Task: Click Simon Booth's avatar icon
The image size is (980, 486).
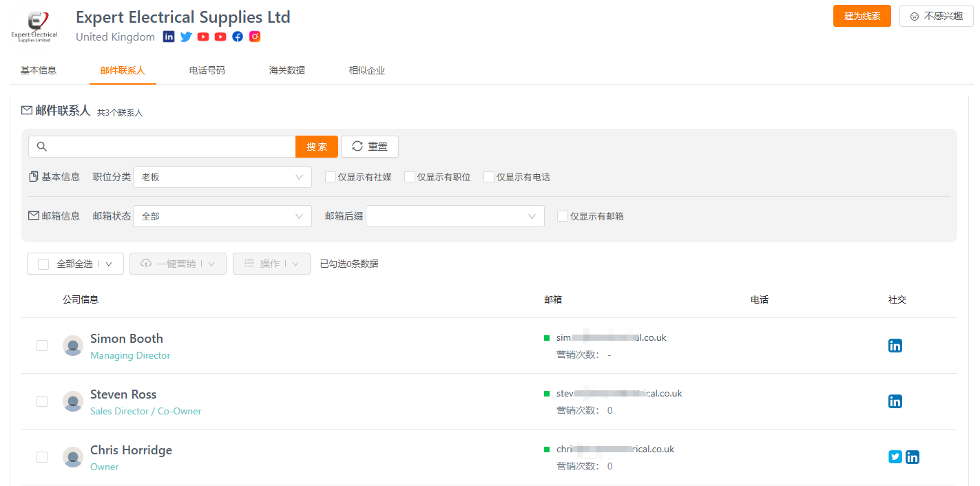Action: tap(73, 346)
